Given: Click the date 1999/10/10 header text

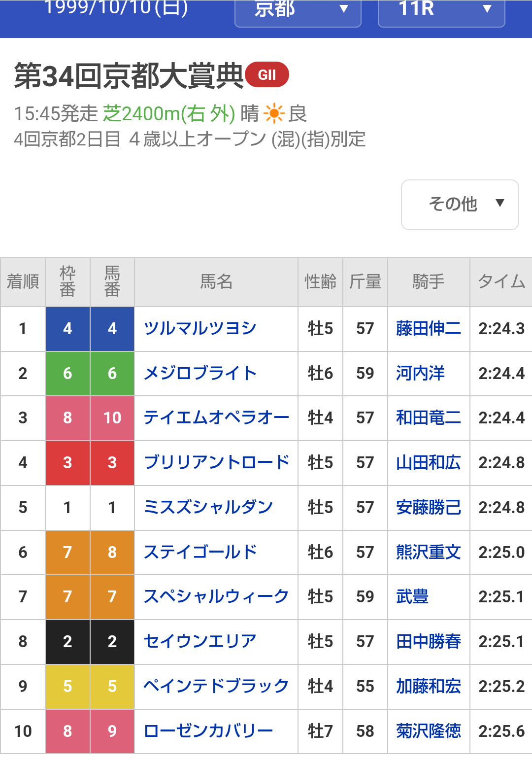Looking at the screenshot, I should [116, 8].
